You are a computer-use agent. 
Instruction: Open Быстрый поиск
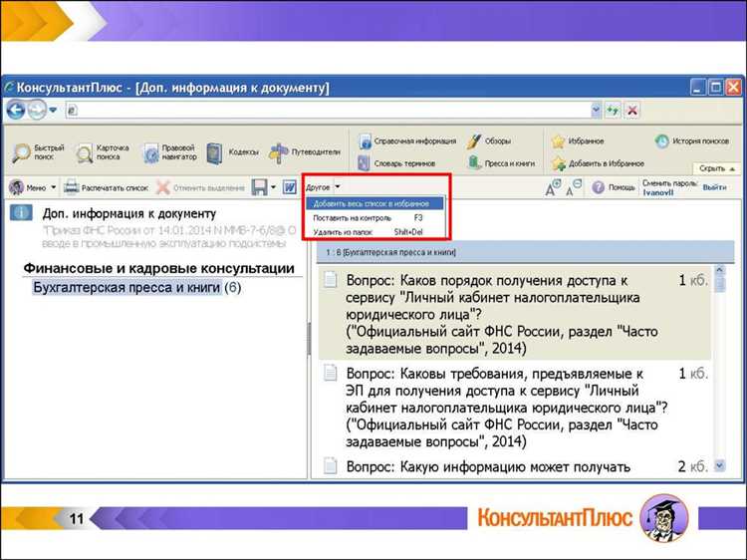point(39,152)
